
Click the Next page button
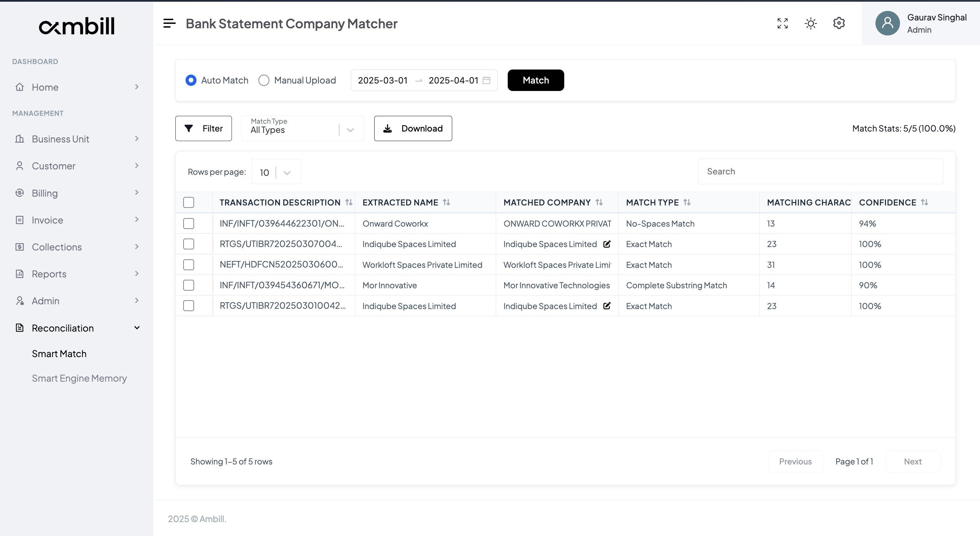(913, 461)
